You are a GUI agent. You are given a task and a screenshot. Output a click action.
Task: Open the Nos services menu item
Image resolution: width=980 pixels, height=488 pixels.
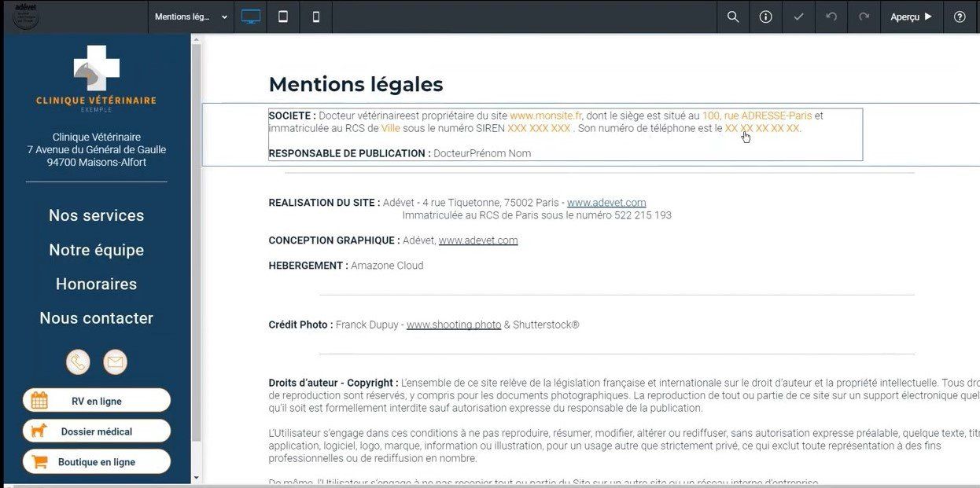(x=97, y=215)
